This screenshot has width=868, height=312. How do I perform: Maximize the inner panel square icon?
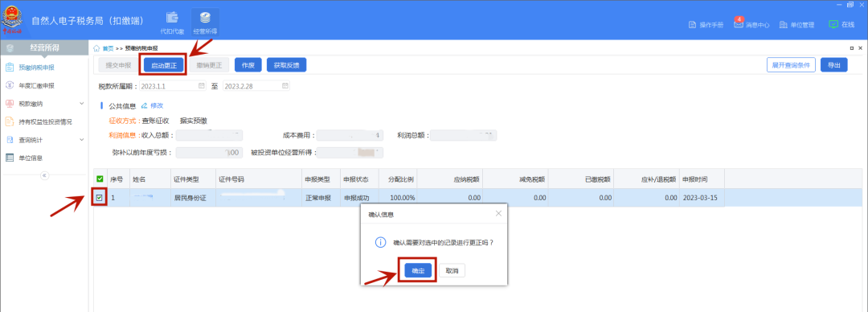point(851,48)
